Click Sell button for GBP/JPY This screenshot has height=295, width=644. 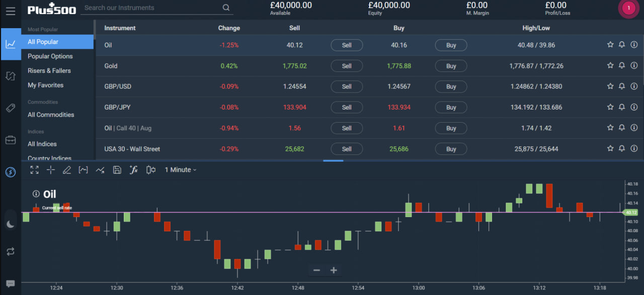coord(347,107)
